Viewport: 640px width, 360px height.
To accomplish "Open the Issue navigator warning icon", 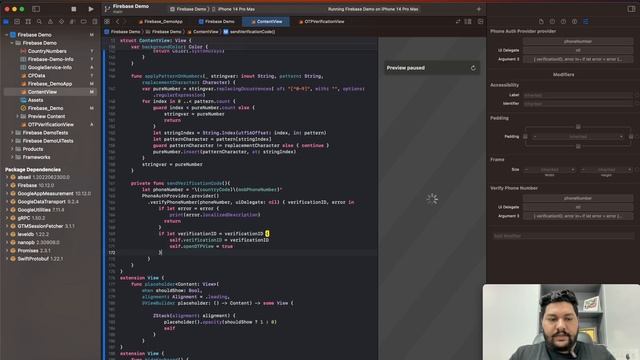I will [x=50, y=22].
